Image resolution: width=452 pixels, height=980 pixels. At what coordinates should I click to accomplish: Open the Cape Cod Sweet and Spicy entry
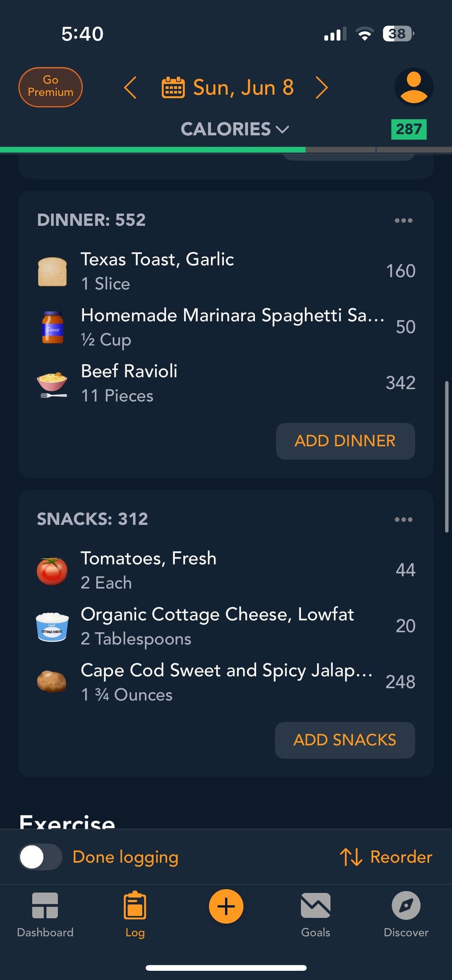pyautogui.click(x=226, y=682)
